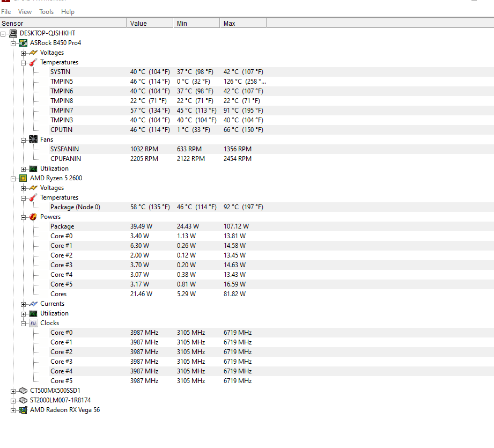Collapse the ASRock B450 Pro4 node
This screenshot has width=494, height=448.
(x=13, y=43)
